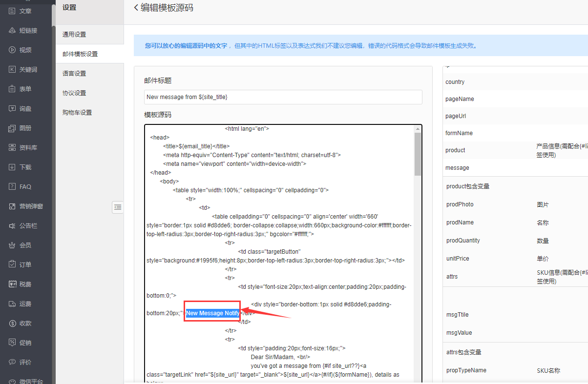Click the 关键词 keyword icon
This screenshot has height=384, width=588.
pyautogui.click(x=12, y=69)
